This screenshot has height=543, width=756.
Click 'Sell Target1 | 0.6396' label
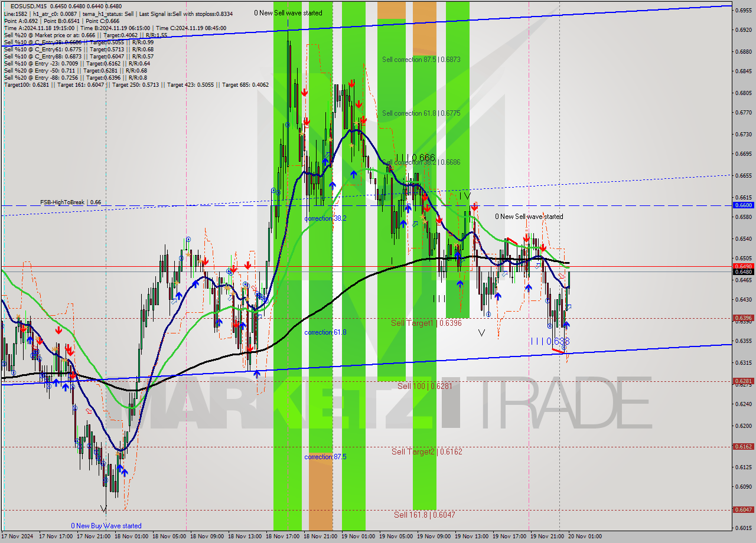(426, 323)
